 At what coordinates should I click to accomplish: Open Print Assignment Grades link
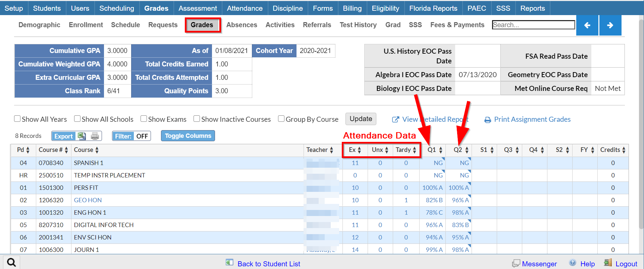coord(532,119)
